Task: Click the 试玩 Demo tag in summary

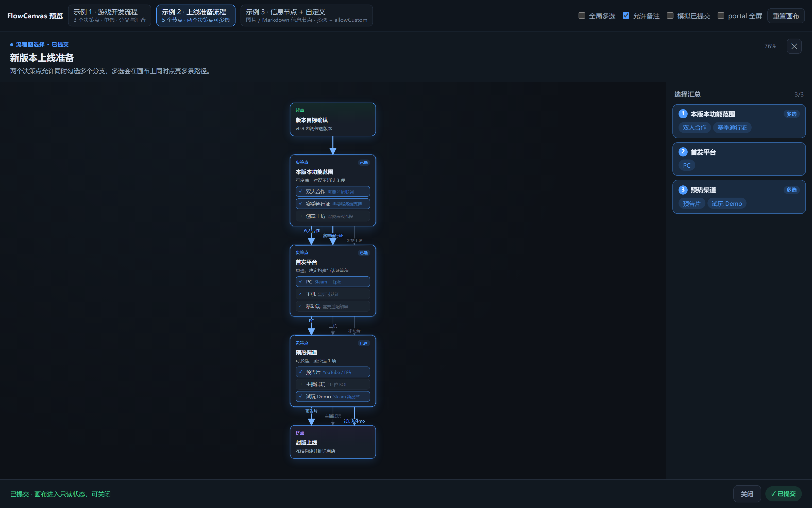Action: coord(727,204)
